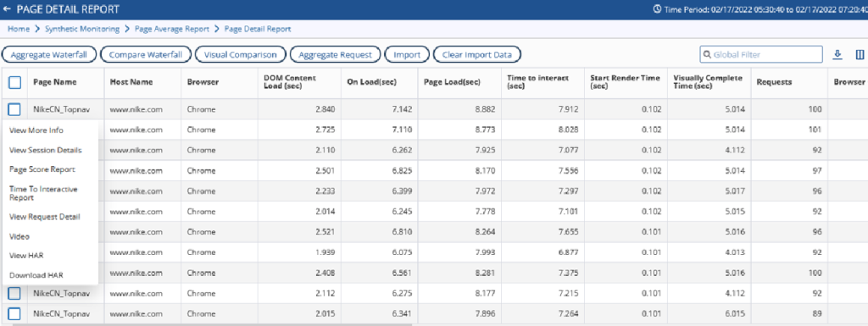Select View More Info from context menu
Viewport: 868px width, 326px height.
coord(36,130)
